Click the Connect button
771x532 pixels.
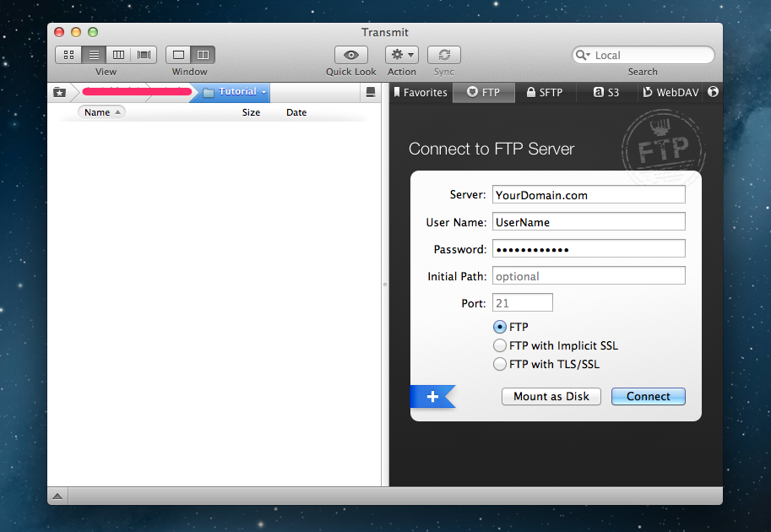click(x=648, y=396)
